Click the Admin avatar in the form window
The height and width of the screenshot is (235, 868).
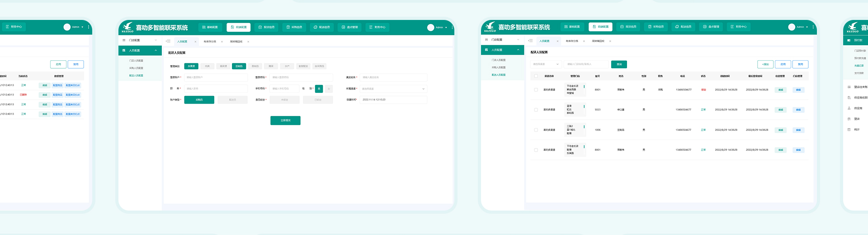click(430, 28)
